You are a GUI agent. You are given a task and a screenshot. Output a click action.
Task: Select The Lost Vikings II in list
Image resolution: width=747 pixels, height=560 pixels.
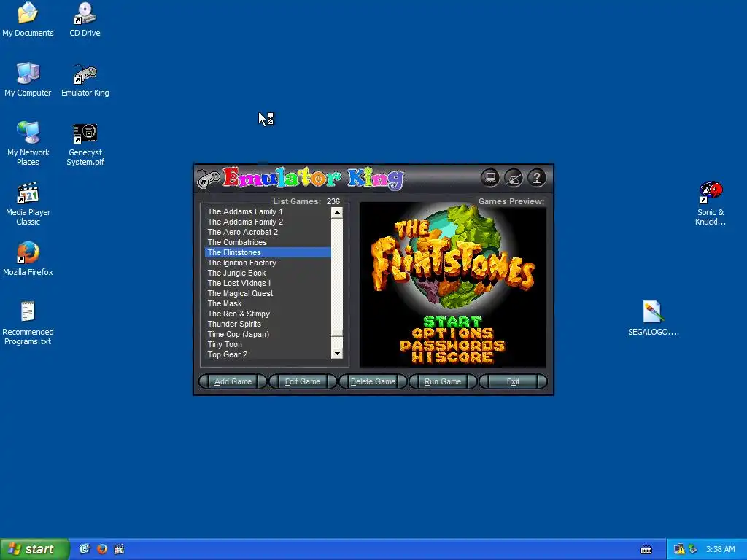click(x=268, y=283)
